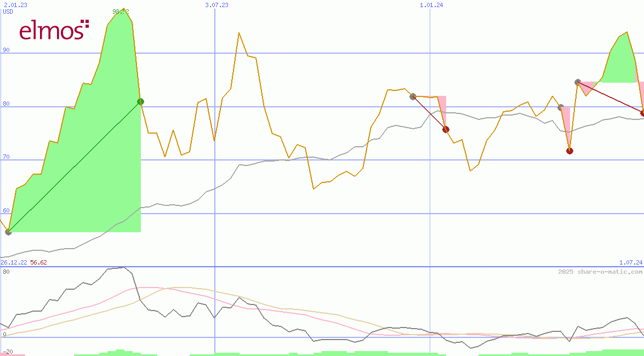Image resolution: width=644 pixels, height=356 pixels.
Task: Select the 2.01.23 date label
Action: point(15,5)
